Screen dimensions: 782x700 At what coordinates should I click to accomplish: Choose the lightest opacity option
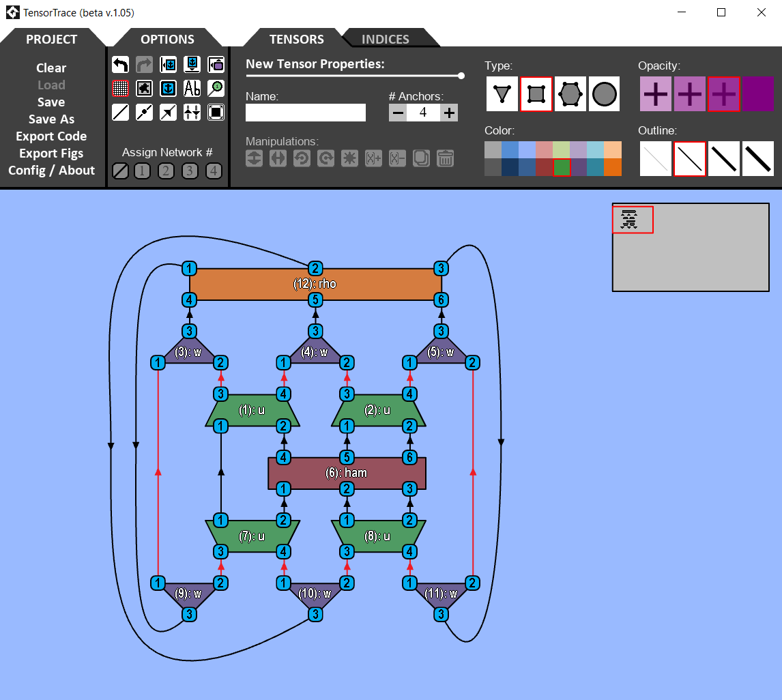pyautogui.click(x=656, y=93)
